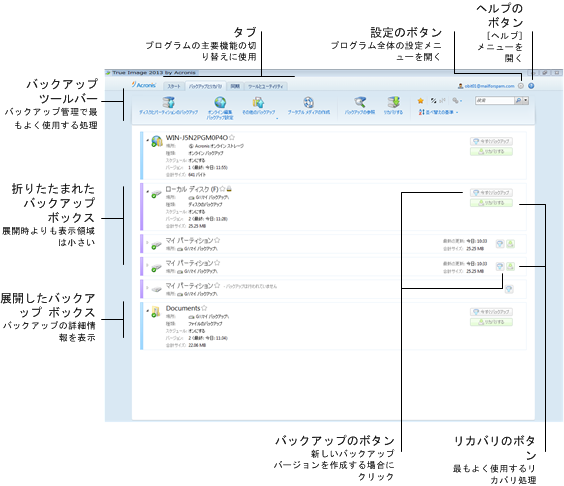
Task: Click the user account email link
Action: (x=489, y=86)
